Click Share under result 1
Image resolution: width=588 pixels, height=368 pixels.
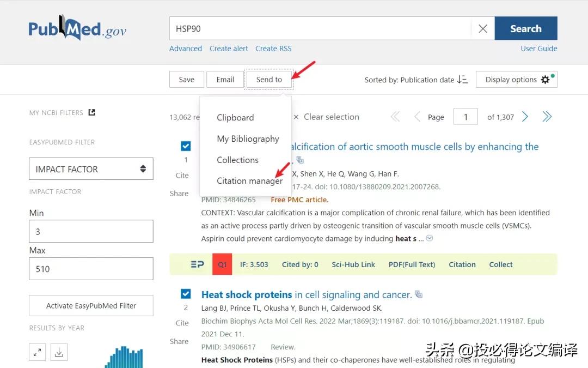pos(179,194)
